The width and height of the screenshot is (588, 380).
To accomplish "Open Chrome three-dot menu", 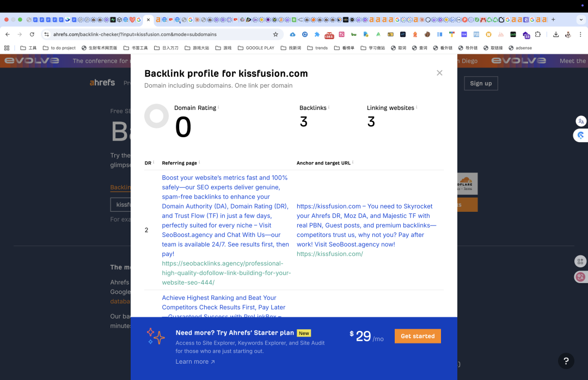I will coord(580,34).
